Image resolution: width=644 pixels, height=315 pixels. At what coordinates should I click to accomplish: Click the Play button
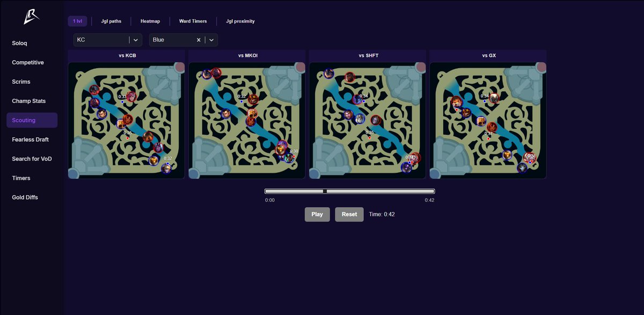[317, 214]
